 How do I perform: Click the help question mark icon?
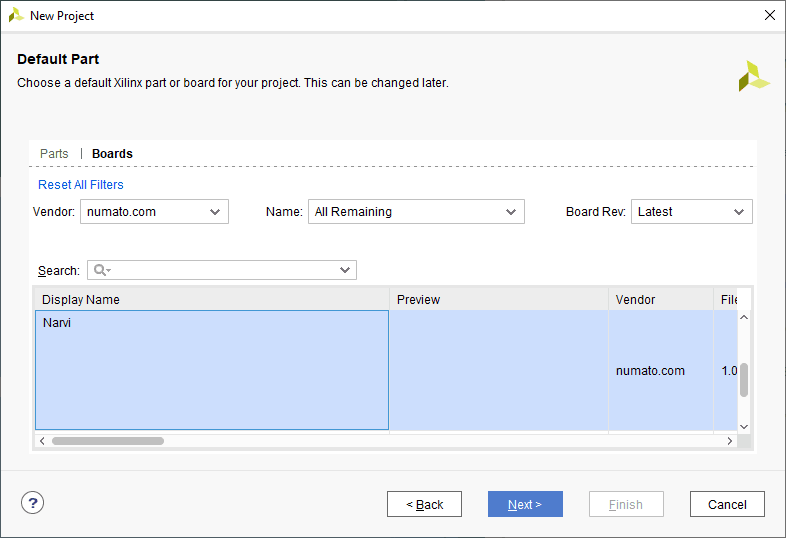click(33, 504)
